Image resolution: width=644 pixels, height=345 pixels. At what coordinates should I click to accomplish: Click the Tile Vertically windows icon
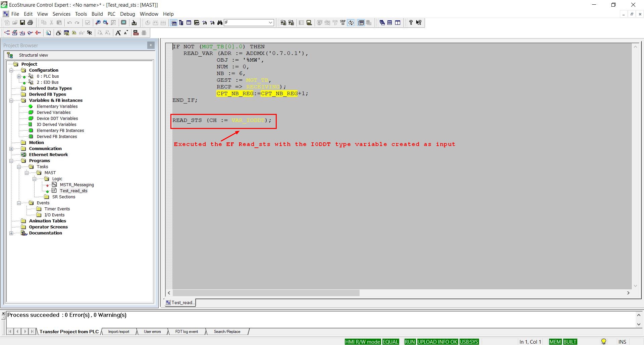[x=398, y=22]
